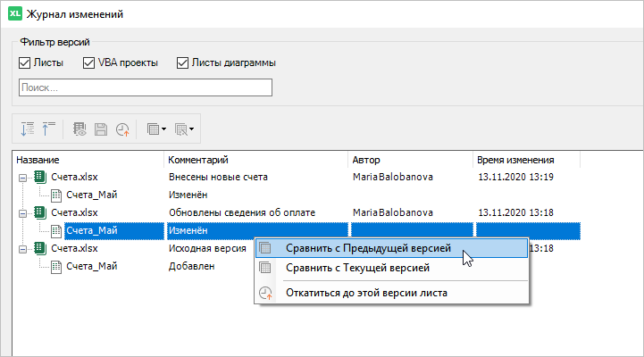Screen dimensions: 644x357
Task: Uncheck the Листы checkbox
Action: (25, 62)
